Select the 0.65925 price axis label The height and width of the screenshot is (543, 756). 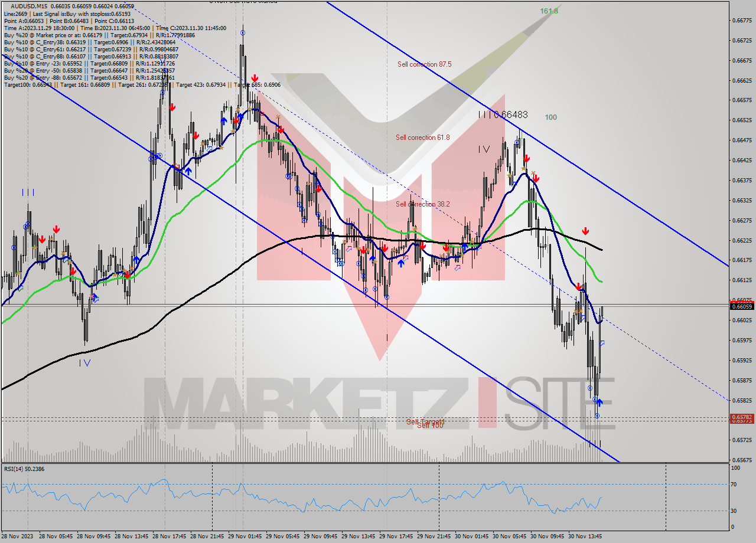(742, 361)
